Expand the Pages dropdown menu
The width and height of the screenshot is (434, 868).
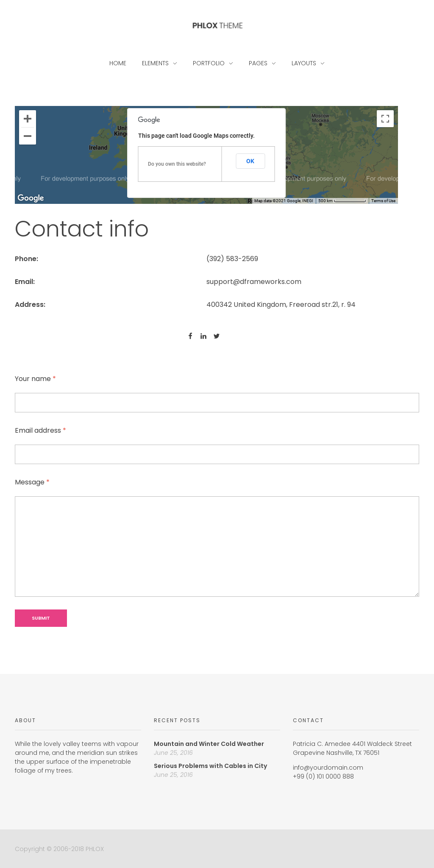coord(262,63)
